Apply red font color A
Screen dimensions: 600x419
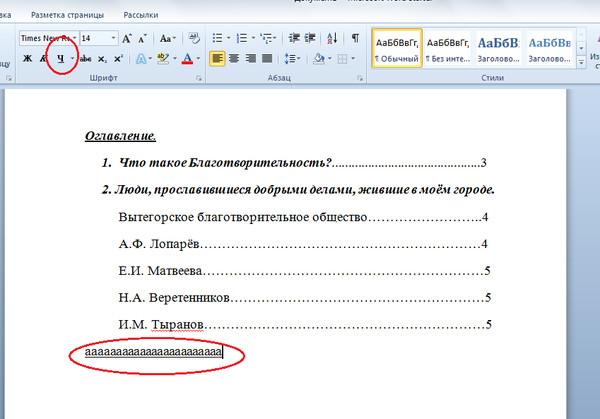coord(187,59)
